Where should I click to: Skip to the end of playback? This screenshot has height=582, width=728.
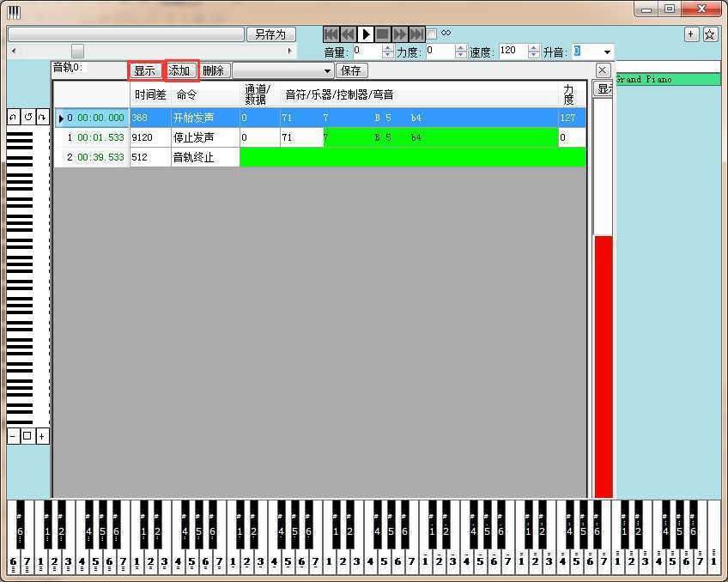coord(416,33)
